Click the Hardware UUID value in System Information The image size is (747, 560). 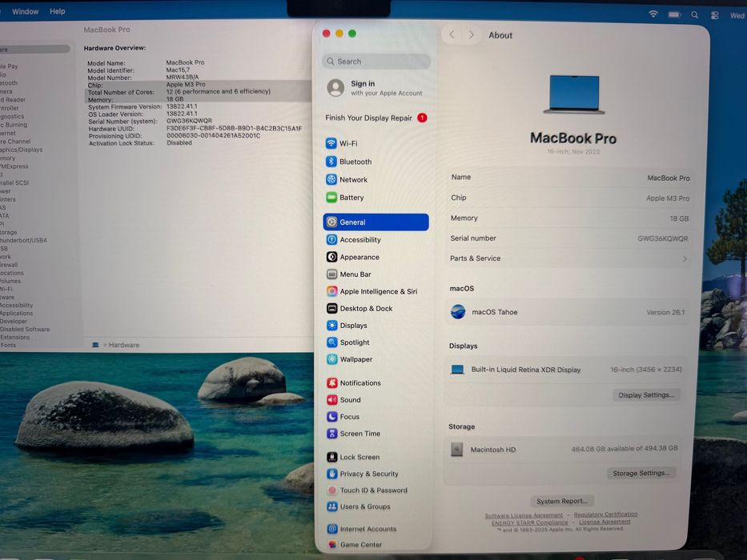(x=234, y=128)
